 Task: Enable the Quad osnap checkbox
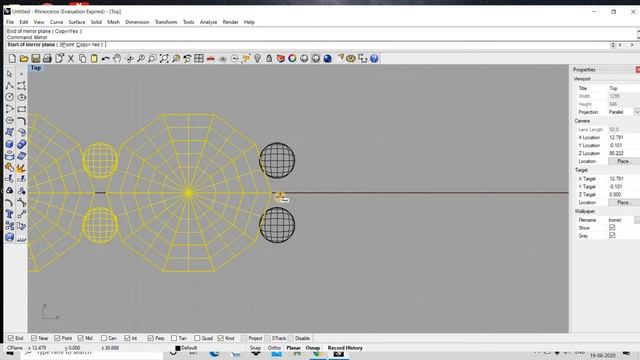click(x=198, y=338)
